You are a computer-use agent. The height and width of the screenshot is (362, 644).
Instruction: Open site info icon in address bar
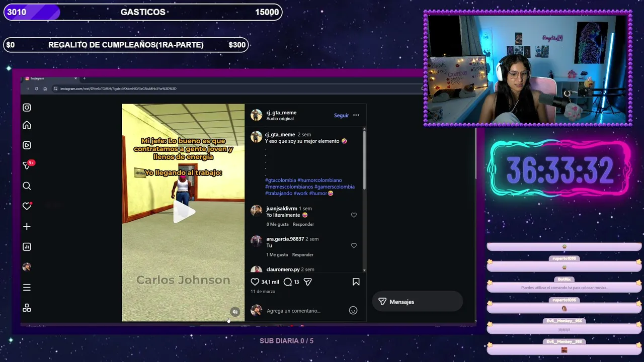tap(55, 88)
